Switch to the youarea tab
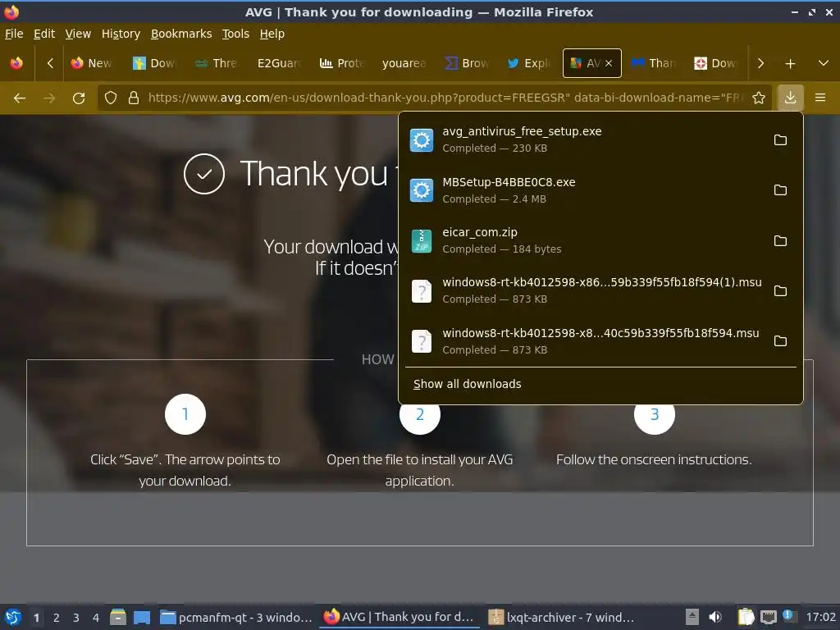Image resolution: width=840 pixels, height=630 pixels. pos(404,63)
